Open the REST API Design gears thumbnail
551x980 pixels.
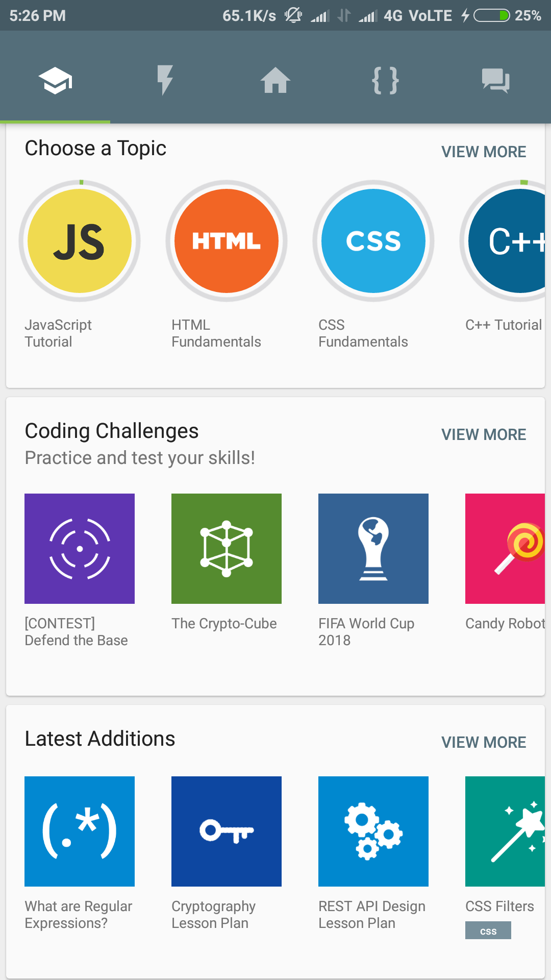pyautogui.click(x=373, y=831)
